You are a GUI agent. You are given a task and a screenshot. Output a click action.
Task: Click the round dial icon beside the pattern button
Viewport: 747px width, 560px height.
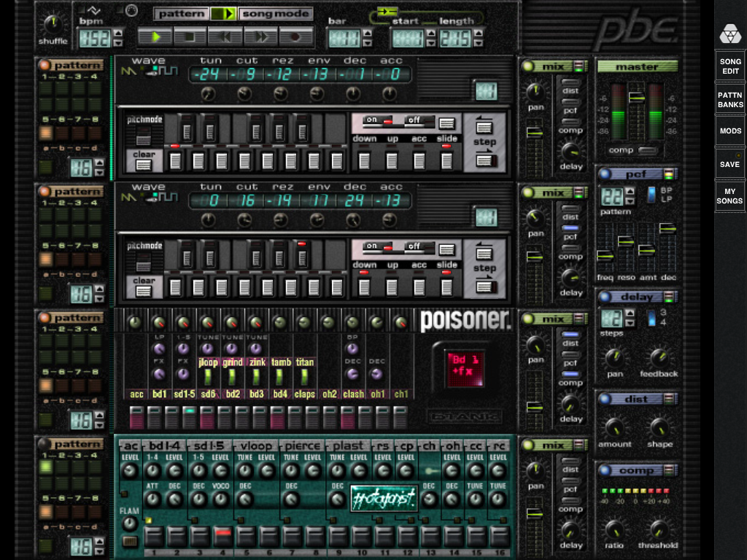(131, 10)
